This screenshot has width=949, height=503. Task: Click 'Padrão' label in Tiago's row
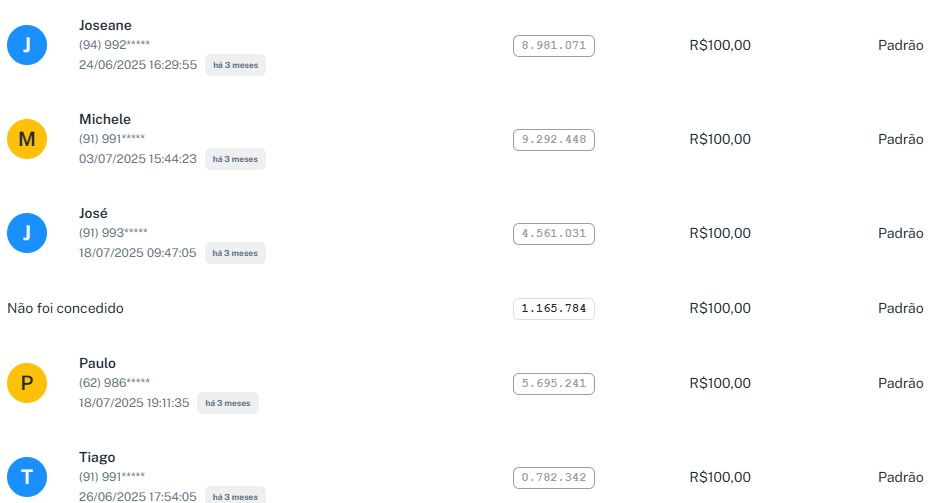tap(900, 477)
